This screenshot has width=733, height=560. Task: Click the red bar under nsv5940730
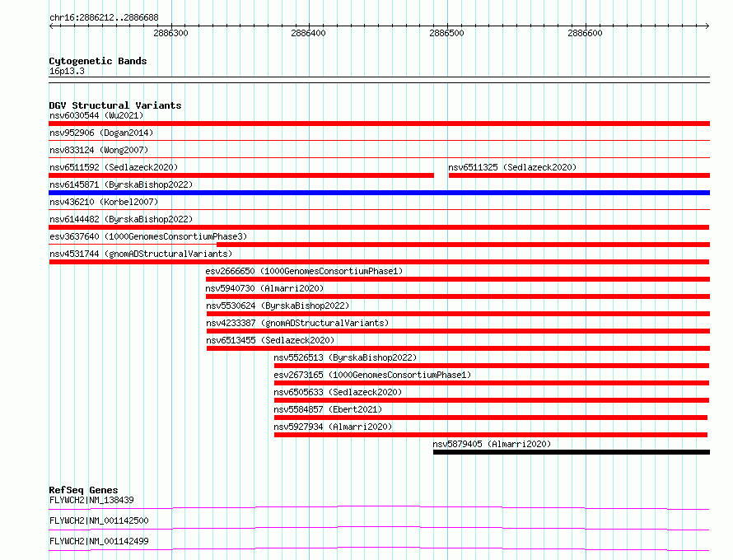click(x=458, y=296)
